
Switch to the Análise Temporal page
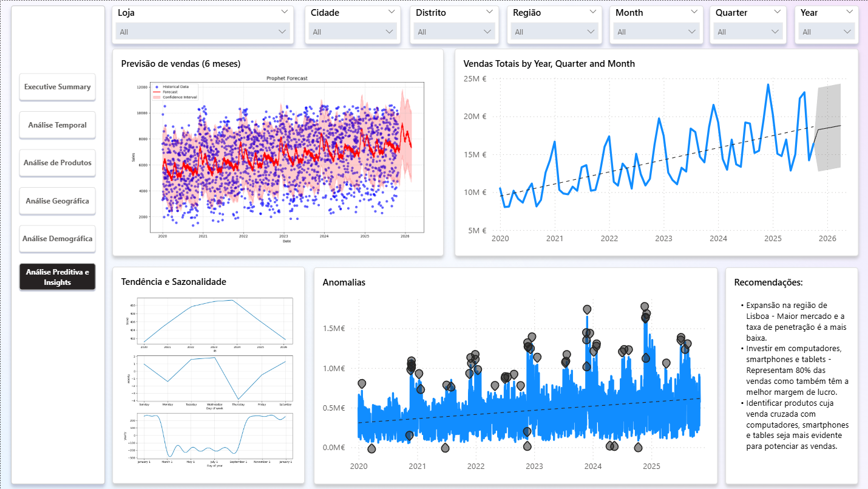[58, 125]
